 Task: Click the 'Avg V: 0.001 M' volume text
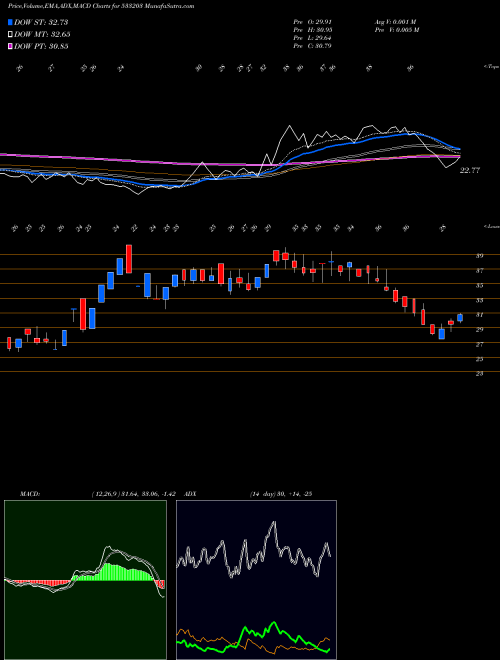[397, 22]
